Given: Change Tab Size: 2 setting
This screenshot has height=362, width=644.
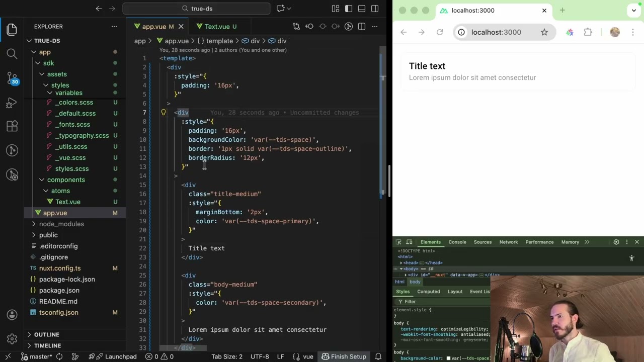Looking at the screenshot, I should point(227,356).
